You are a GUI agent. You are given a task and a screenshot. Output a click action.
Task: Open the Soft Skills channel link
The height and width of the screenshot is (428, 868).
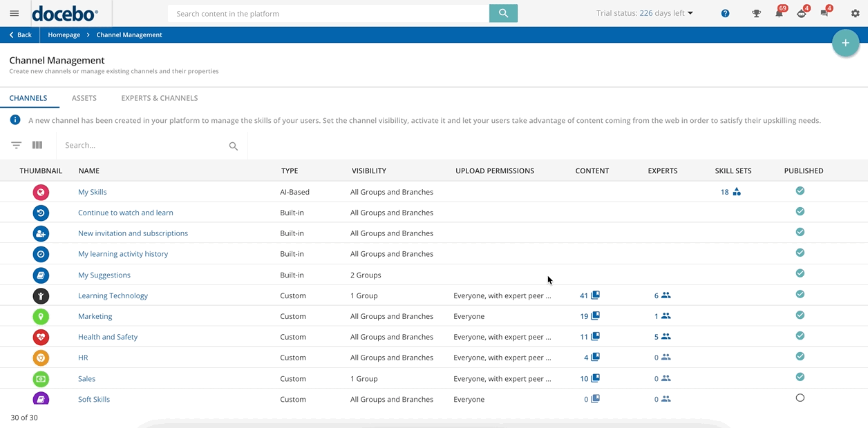click(x=94, y=399)
